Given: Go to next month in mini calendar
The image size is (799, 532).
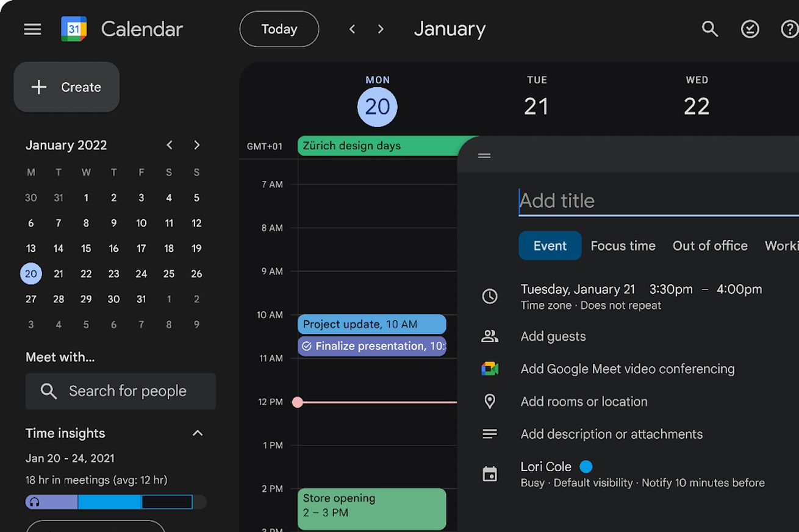Looking at the screenshot, I should pyautogui.click(x=196, y=145).
